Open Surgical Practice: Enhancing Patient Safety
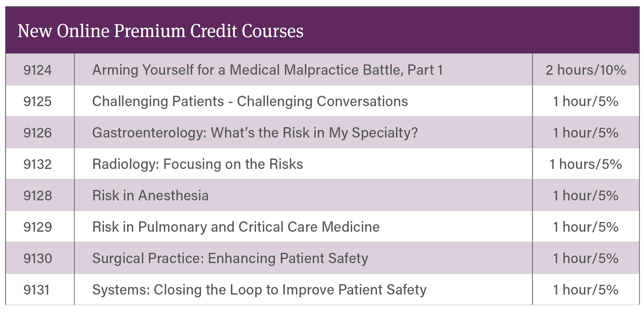 pos(230,258)
